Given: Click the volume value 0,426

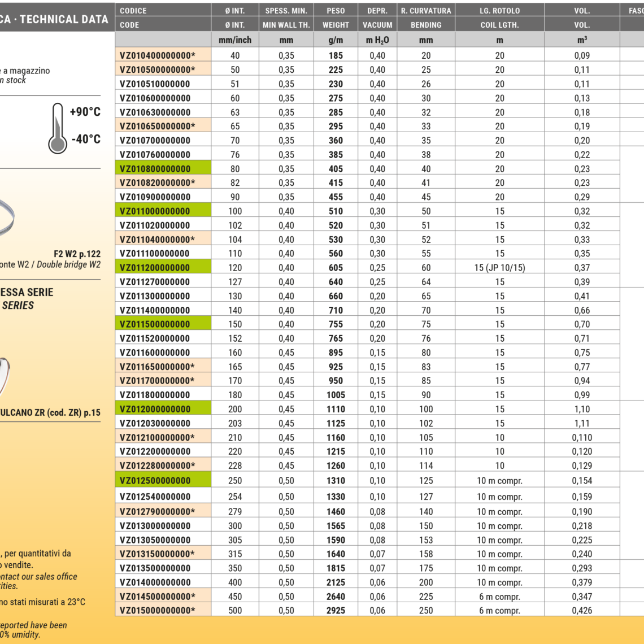Looking at the screenshot, I should [582, 610].
